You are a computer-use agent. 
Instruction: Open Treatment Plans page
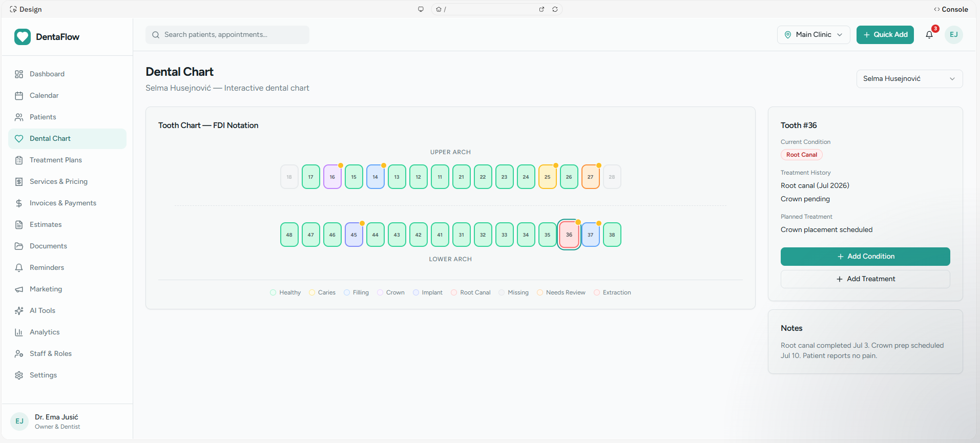pyautogui.click(x=67, y=160)
